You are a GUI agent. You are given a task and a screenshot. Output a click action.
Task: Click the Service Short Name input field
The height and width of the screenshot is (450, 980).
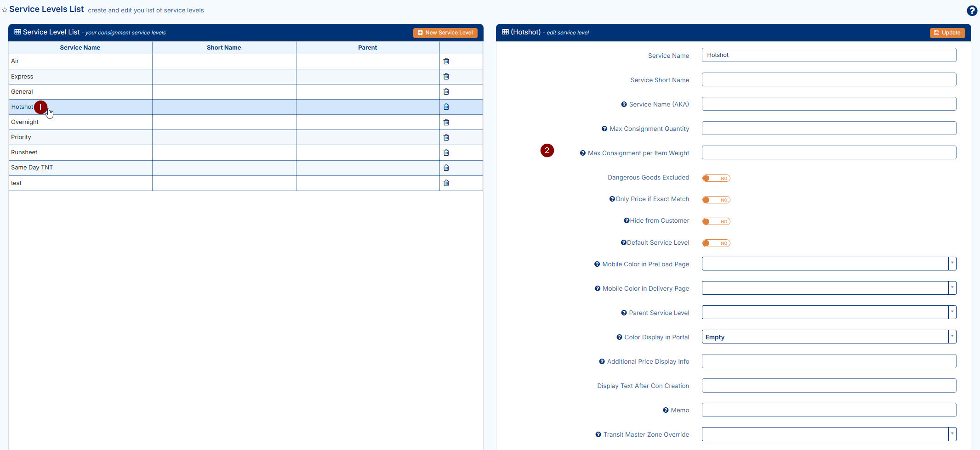coord(828,79)
